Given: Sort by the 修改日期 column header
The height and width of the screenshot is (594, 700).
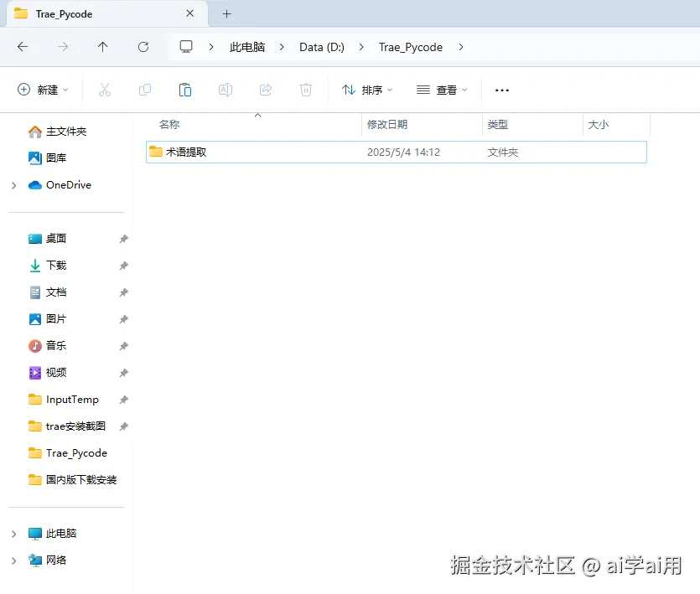Looking at the screenshot, I should [x=422, y=125].
